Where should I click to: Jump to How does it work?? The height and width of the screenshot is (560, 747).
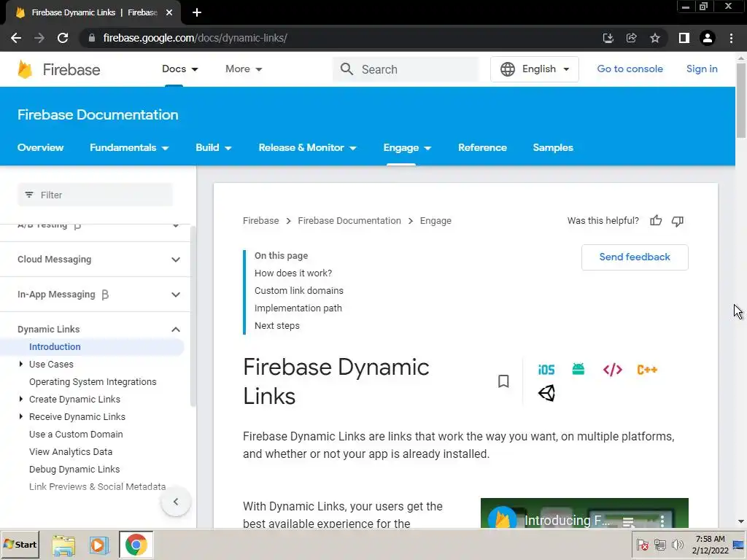293,273
